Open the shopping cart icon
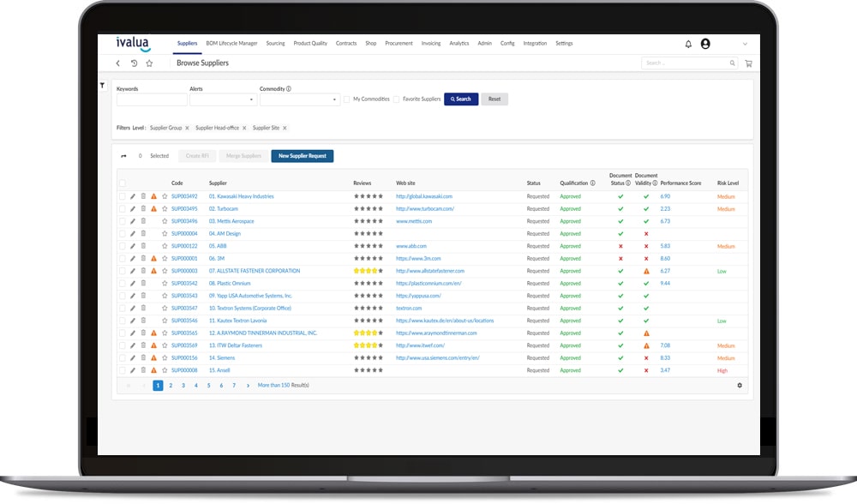The image size is (857, 504). [x=749, y=63]
